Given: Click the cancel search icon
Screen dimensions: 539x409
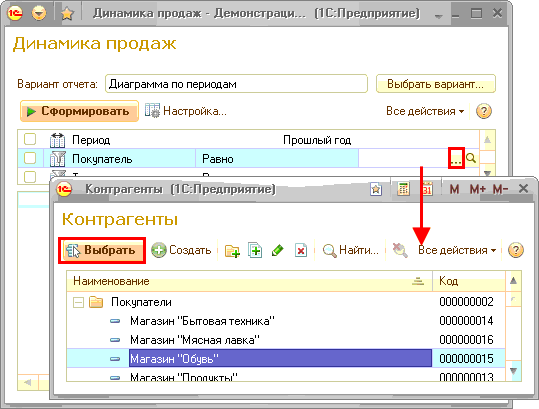Looking at the screenshot, I should pos(400,250).
